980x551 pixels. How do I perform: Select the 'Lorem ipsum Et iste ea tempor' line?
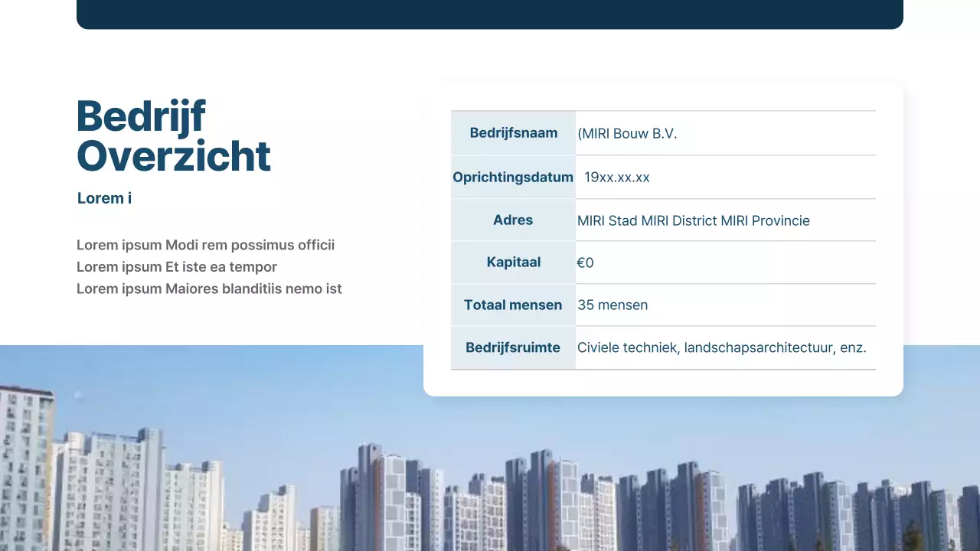[x=177, y=267]
